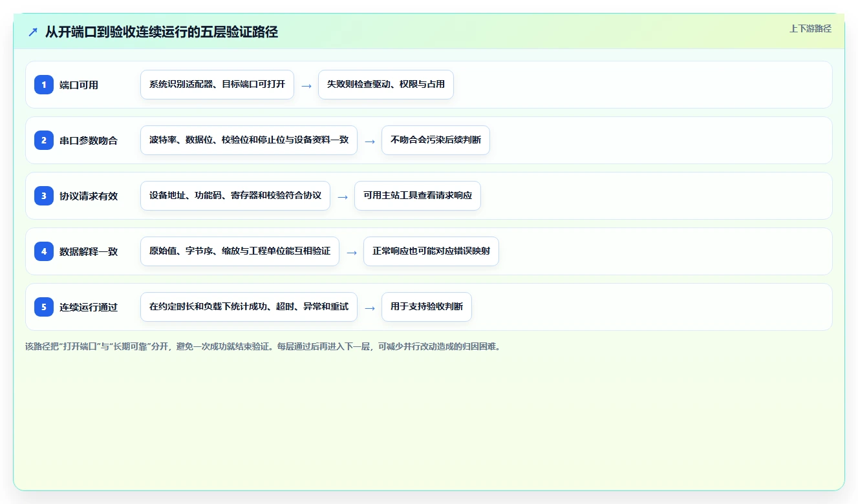Select step number 5 badge
858x504 pixels.
(x=44, y=306)
